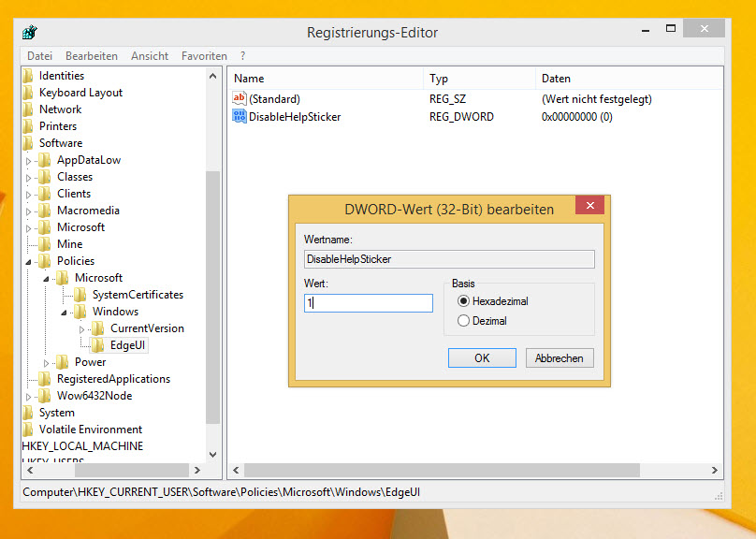Click the '(Wert nicht festgelegt)' data cell
The width and height of the screenshot is (756, 539).
pyautogui.click(x=596, y=99)
